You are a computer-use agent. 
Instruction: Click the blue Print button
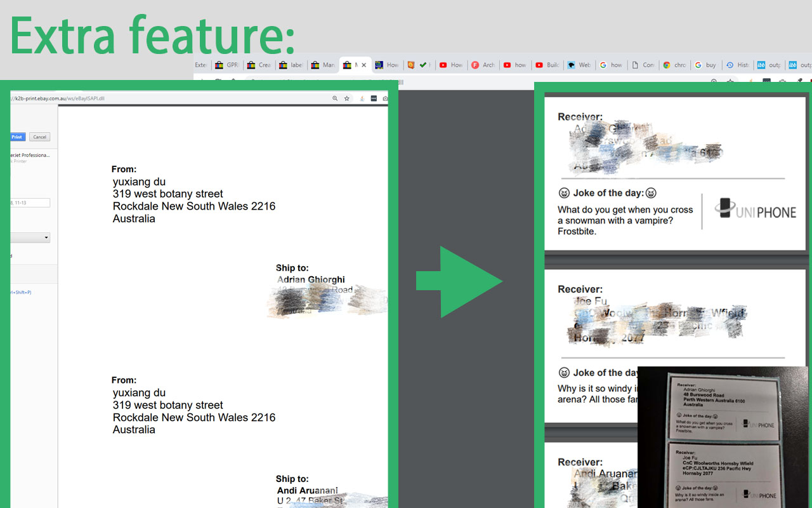pyautogui.click(x=17, y=137)
